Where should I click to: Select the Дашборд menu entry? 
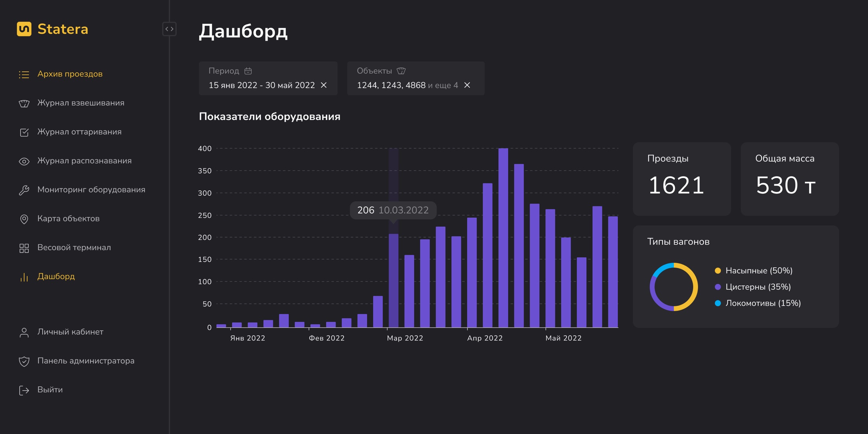coord(56,277)
